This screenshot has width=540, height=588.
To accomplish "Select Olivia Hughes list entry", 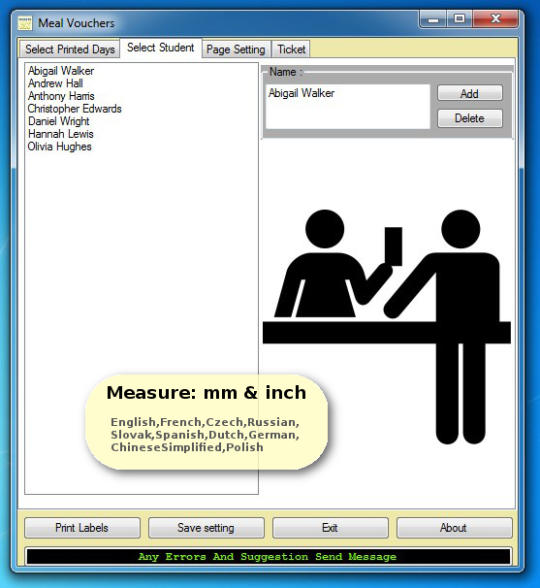I will tap(60, 147).
